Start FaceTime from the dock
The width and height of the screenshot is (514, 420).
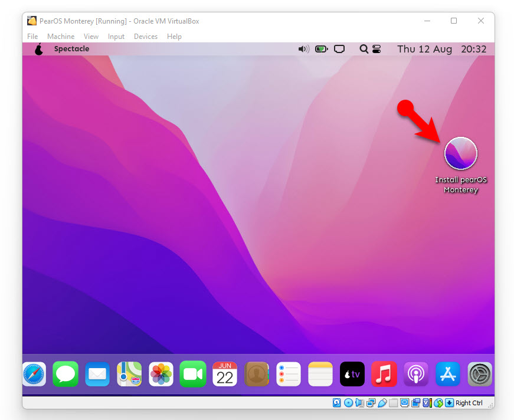(193, 374)
